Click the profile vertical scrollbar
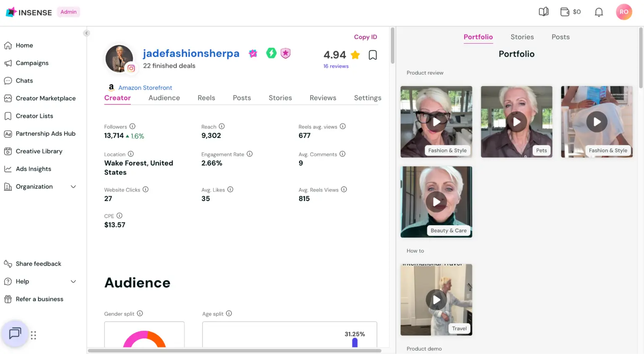The width and height of the screenshot is (644, 354). 392,46
